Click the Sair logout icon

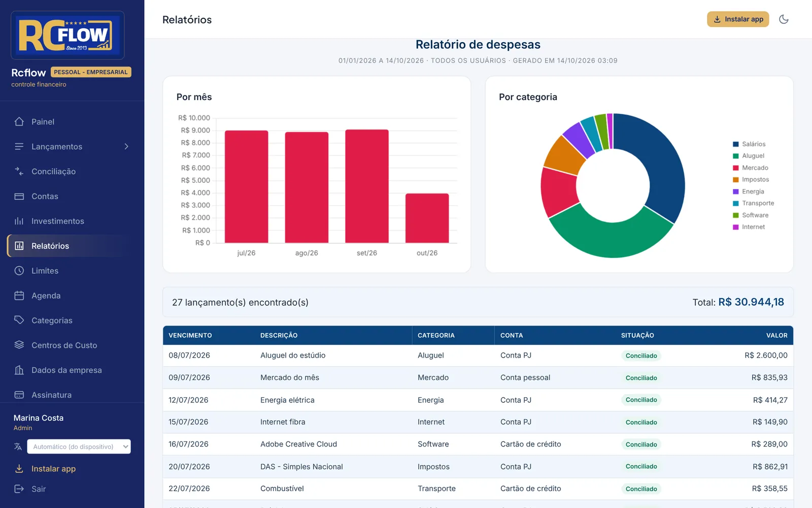pos(19,489)
